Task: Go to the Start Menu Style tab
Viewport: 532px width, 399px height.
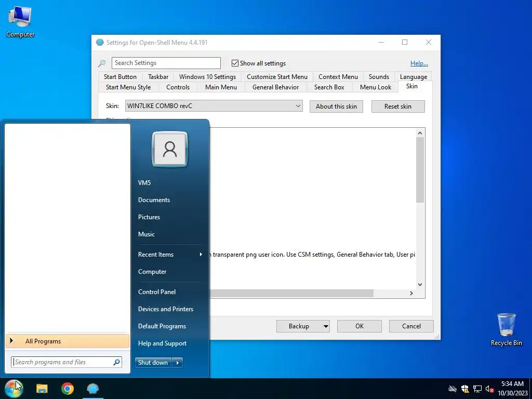Action: coord(128,87)
